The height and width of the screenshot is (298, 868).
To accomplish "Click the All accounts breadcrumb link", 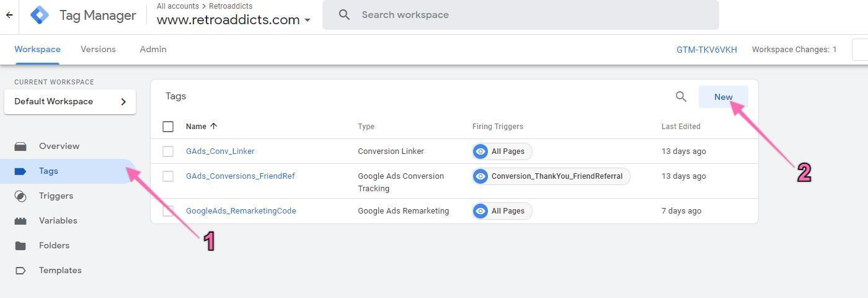I will point(178,6).
